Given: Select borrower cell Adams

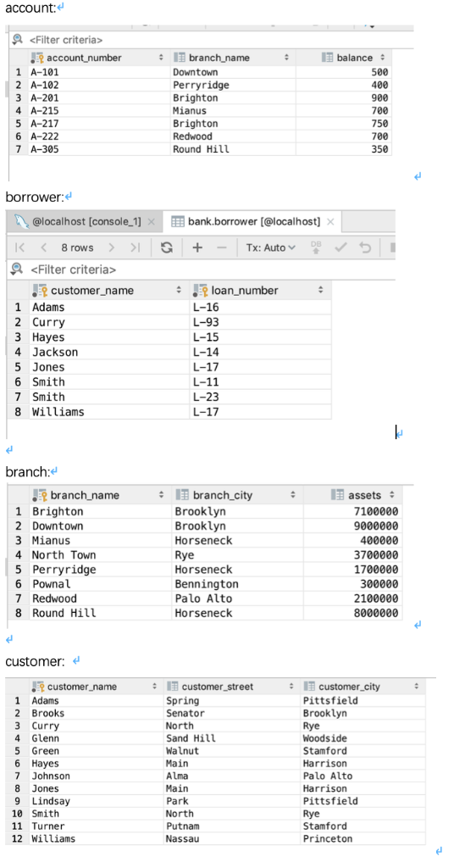Looking at the screenshot, I should [x=109, y=307].
